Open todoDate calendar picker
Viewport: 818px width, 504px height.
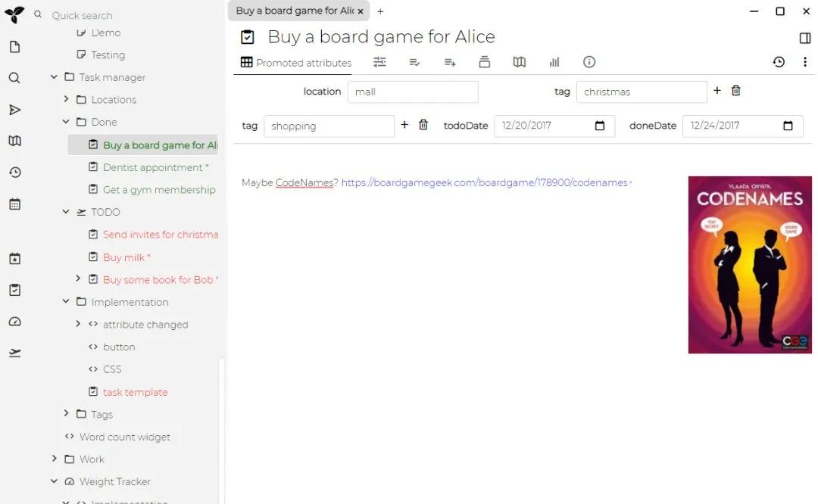pyautogui.click(x=600, y=126)
